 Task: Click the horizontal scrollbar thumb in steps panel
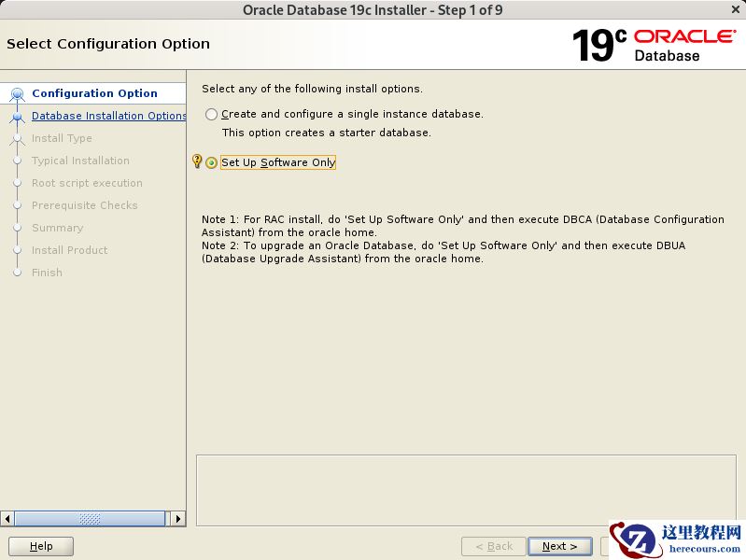[90, 519]
